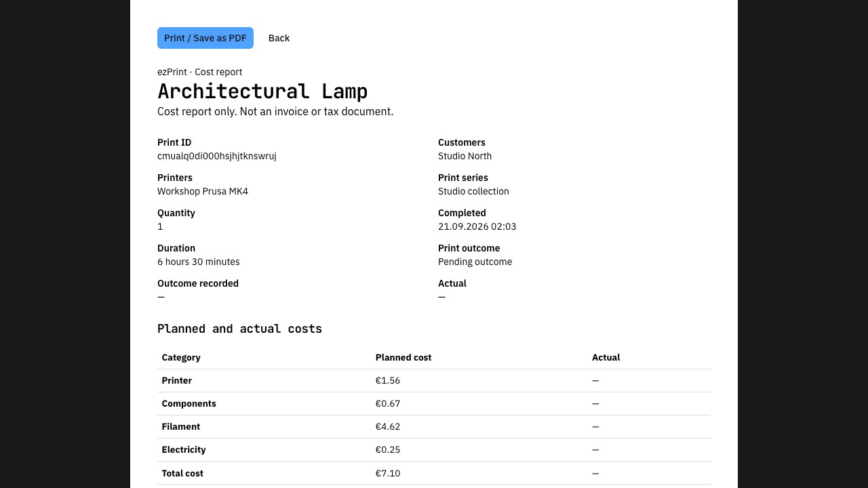
Task: Click the Printer row label
Action: [177, 380]
